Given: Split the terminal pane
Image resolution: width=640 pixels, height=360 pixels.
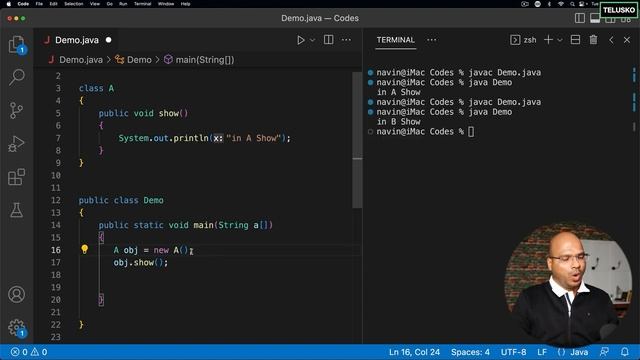Looking at the screenshot, I should [576, 40].
